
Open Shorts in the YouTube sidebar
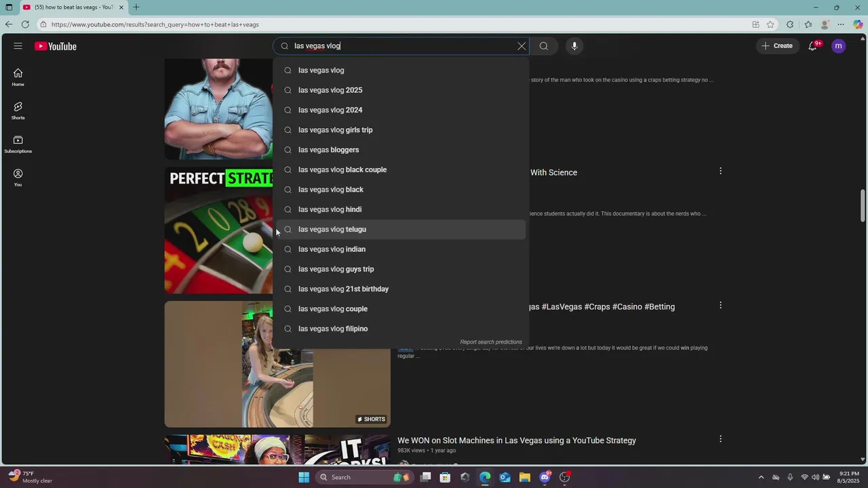[x=18, y=110]
